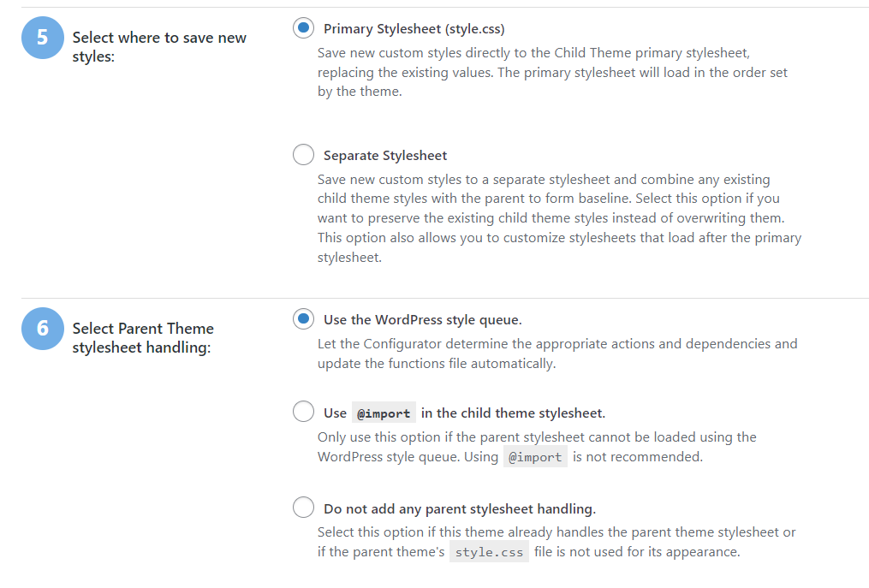Select the Use @import radio button

pyautogui.click(x=303, y=412)
